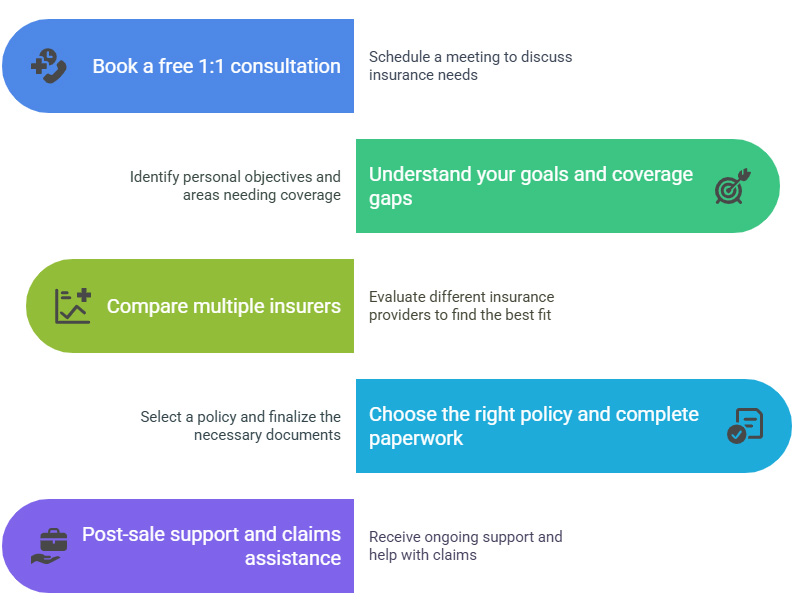Click 'Receive ongoing support' description text

coord(465,546)
